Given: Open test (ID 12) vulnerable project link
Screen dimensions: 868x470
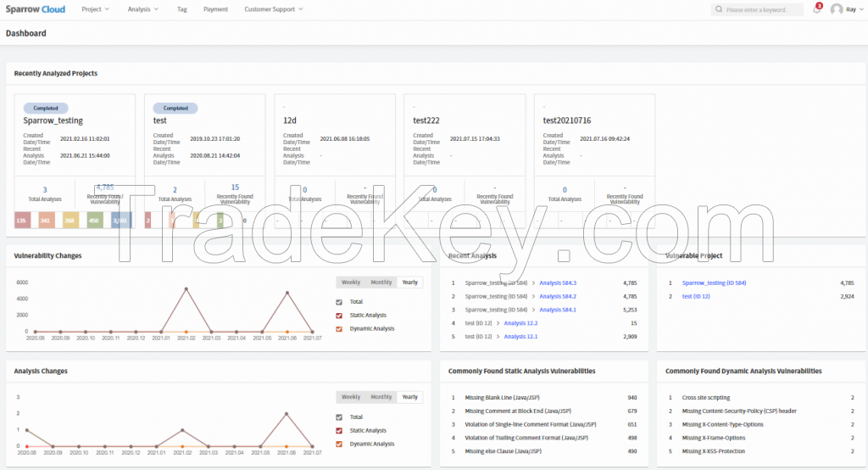Looking at the screenshot, I should (696, 297).
